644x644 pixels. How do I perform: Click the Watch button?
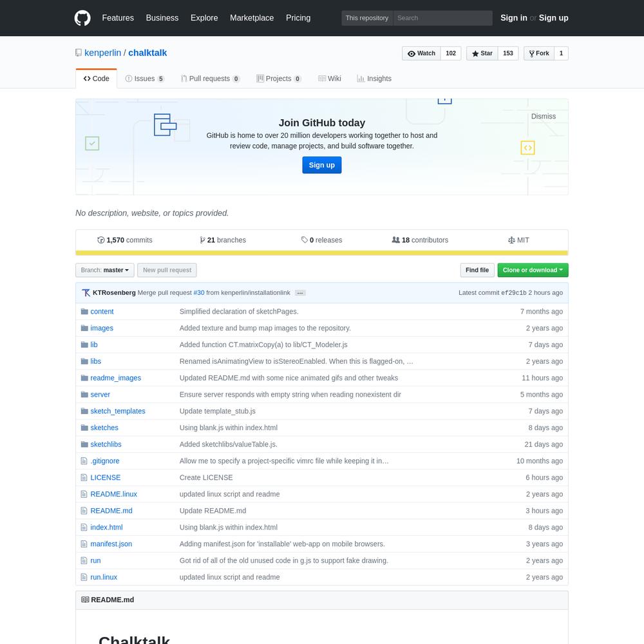click(421, 53)
